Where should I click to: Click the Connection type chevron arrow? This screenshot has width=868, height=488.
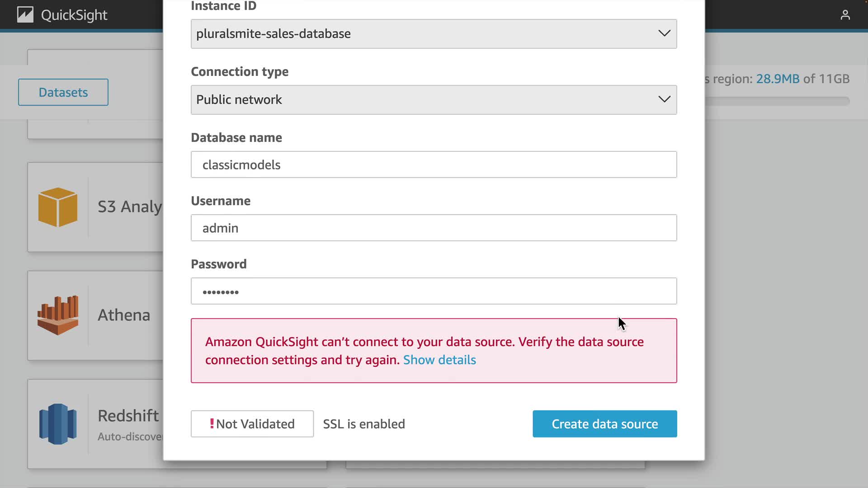664,99
